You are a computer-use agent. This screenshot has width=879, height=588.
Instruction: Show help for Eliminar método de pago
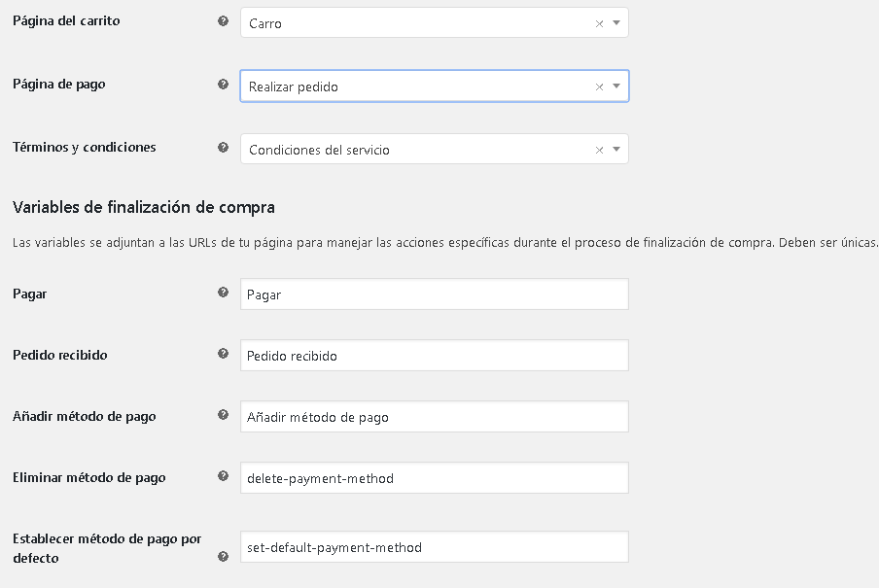(x=223, y=476)
